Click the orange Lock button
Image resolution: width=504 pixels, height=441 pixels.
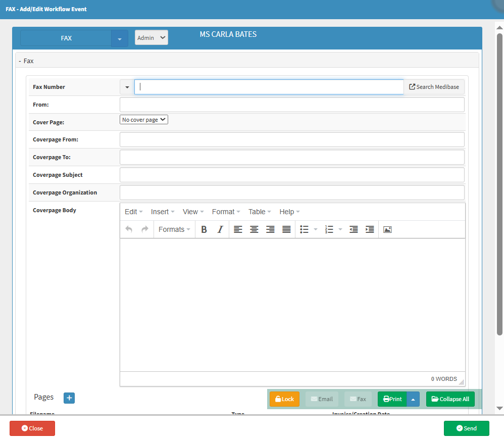click(x=284, y=399)
